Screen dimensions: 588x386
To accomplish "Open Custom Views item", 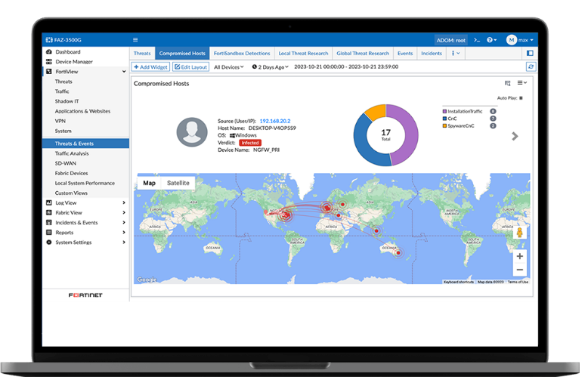I will point(71,193).
